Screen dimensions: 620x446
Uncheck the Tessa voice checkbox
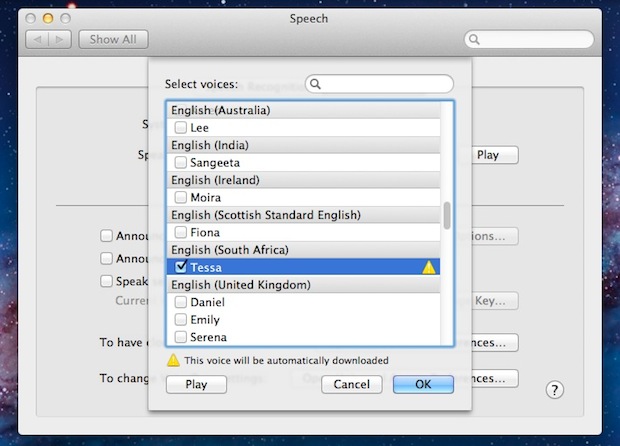tap(181, 266)
